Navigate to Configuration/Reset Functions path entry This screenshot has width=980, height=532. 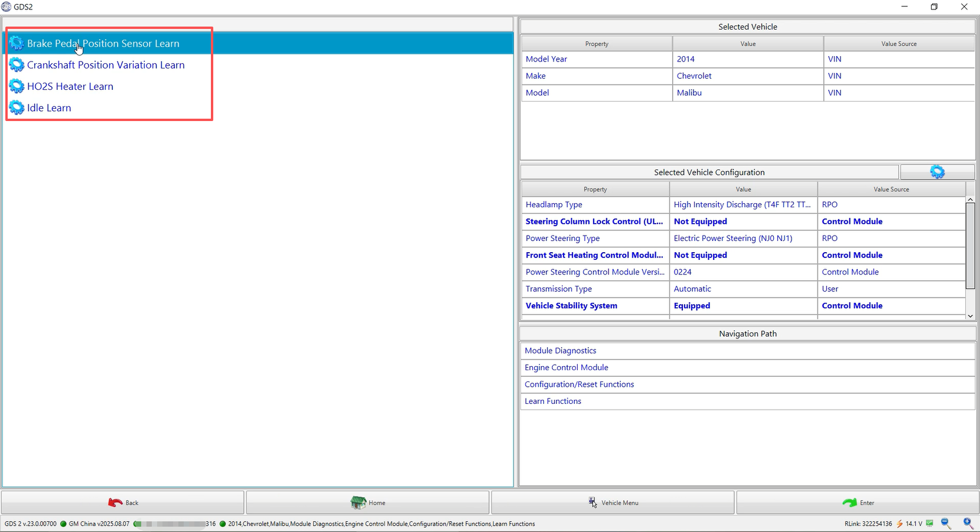[579, 384]
